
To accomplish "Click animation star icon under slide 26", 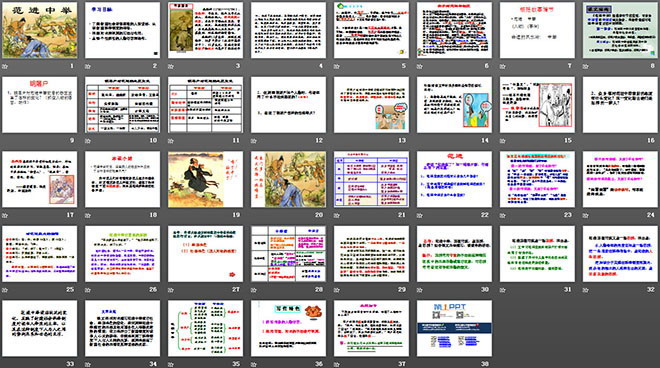I will coord(88,290).
